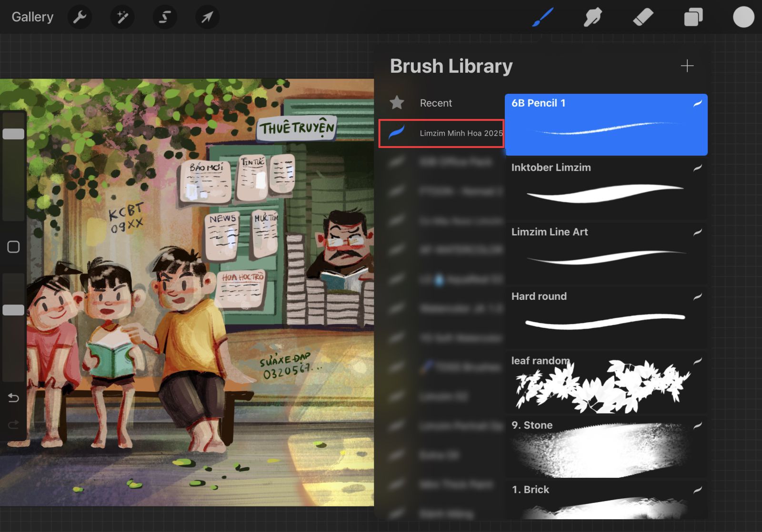762x532 pixels.
Task: Click the star icon beside Recent
Action: coord(397,102)
